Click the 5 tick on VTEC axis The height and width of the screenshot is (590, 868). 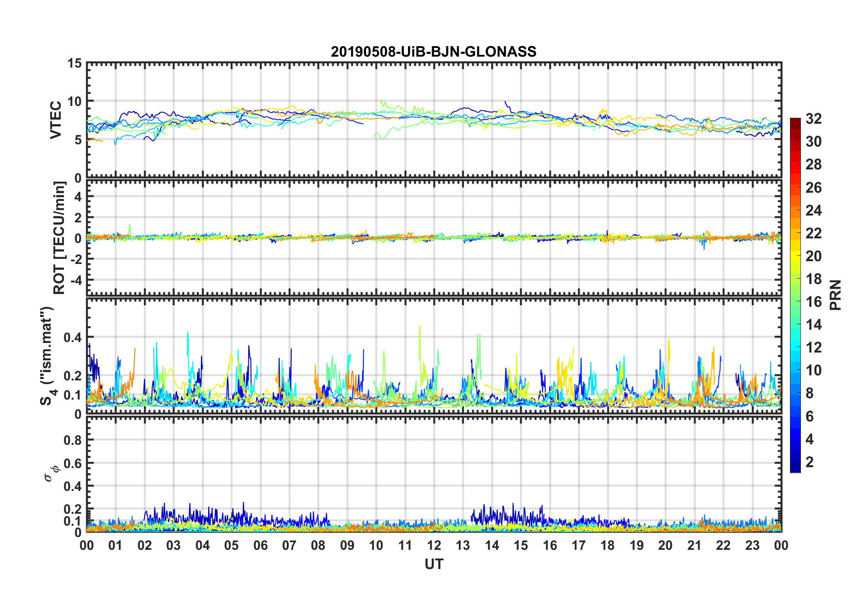coord(78,140)
